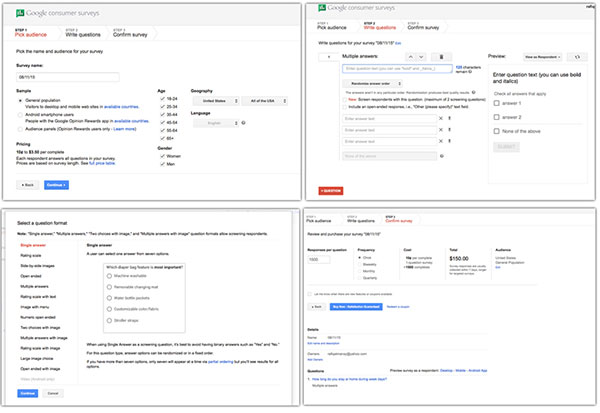Select Rating scale question format
600x413 pixels.
(31, 256)
